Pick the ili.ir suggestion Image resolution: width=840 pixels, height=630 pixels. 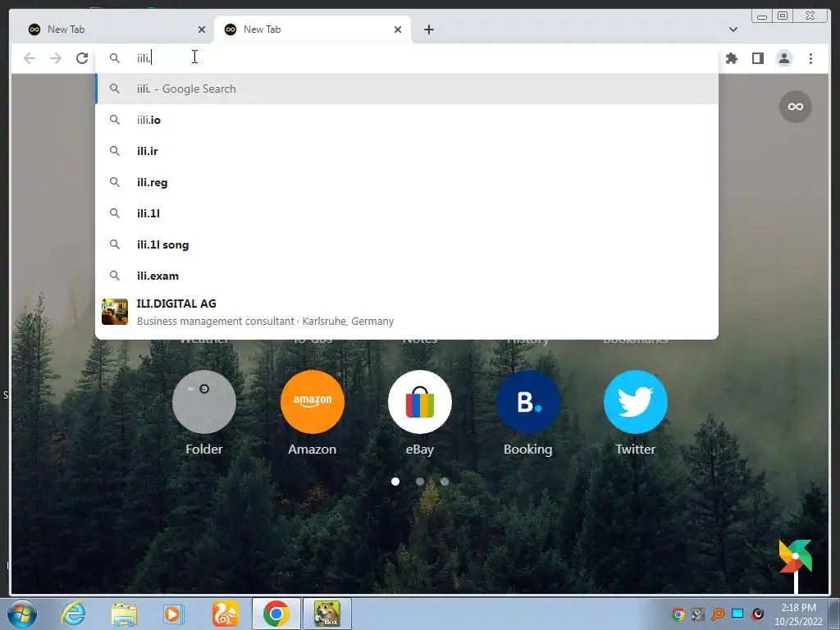[407, 151]
